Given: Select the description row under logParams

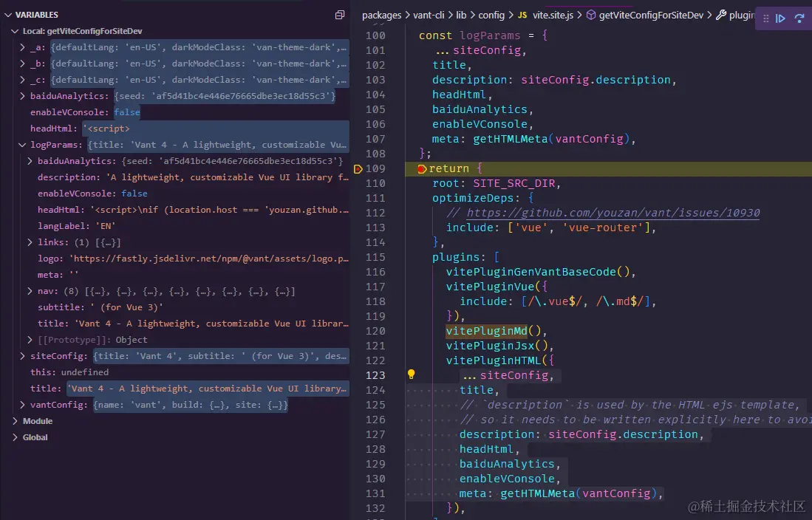Looking at the screenshot, I should tap(174, 177).
